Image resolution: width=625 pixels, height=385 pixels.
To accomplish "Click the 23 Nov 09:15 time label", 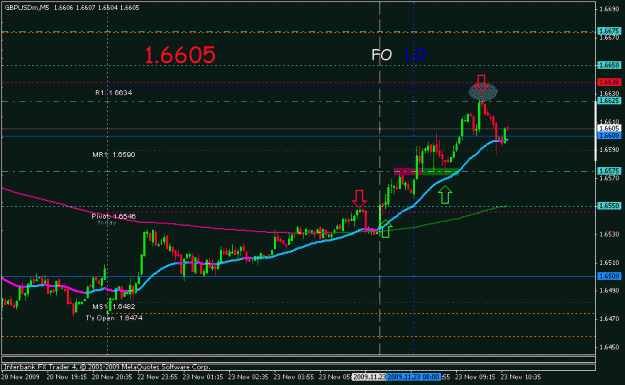I will pyautogui.click(x=476, y=377).
